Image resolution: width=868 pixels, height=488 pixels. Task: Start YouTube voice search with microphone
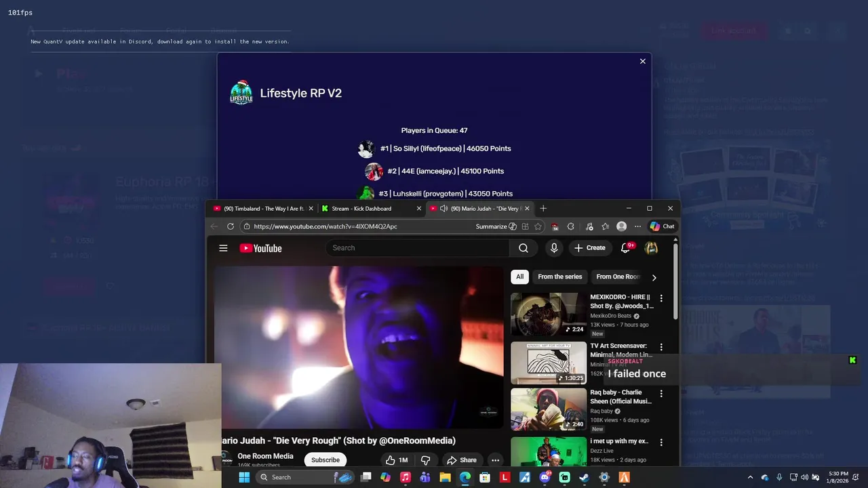pyautogui.click(x=554, y=248)
